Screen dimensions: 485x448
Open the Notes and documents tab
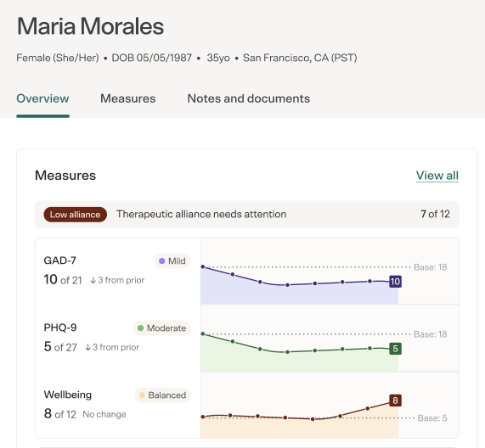tap(248, 98)
